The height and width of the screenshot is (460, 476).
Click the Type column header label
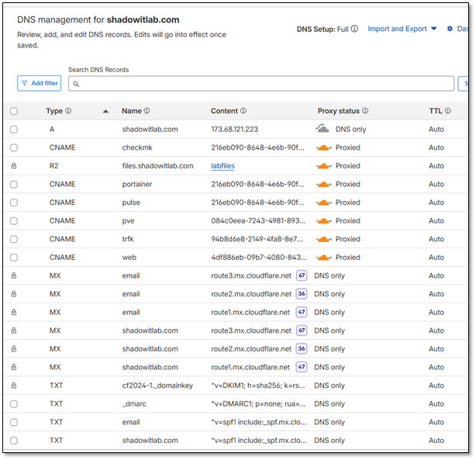point(54,111)
